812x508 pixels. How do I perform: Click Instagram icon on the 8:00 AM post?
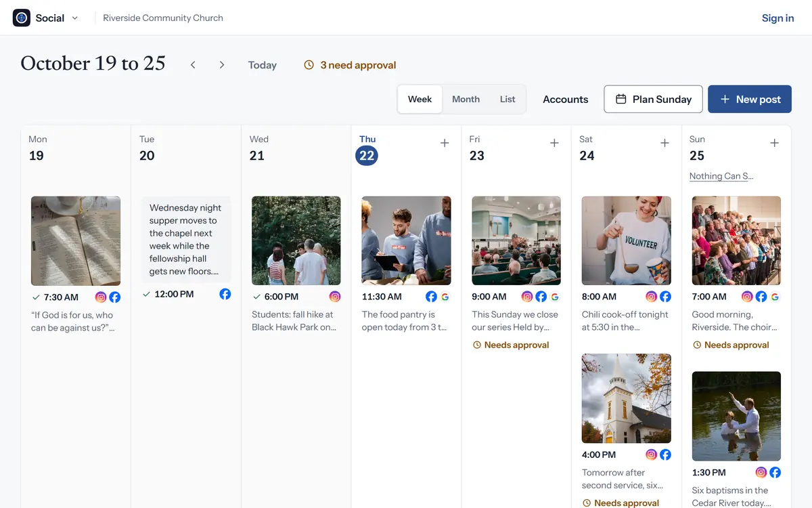652,297
